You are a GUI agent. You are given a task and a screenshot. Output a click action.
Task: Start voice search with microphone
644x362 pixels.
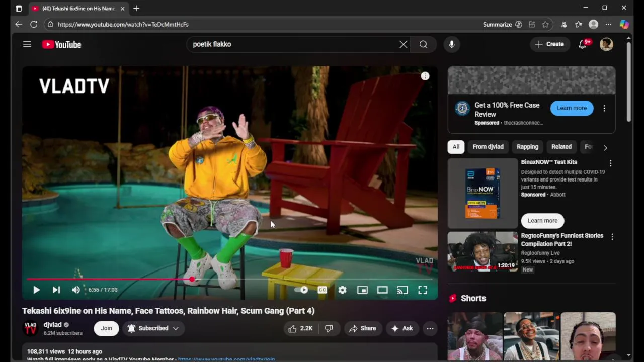coord(452,44)
